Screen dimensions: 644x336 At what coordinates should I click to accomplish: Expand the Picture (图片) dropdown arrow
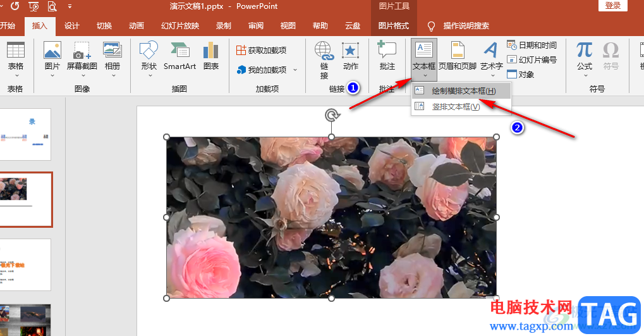52,76
